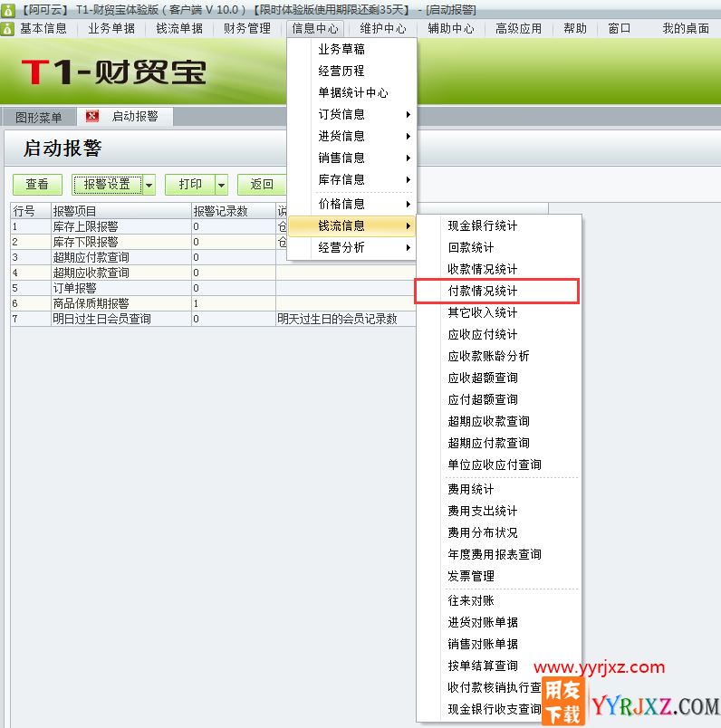
Task: Switch to the 图形菜单 tab
Action: pyautogui.click(x=39, y=117)
